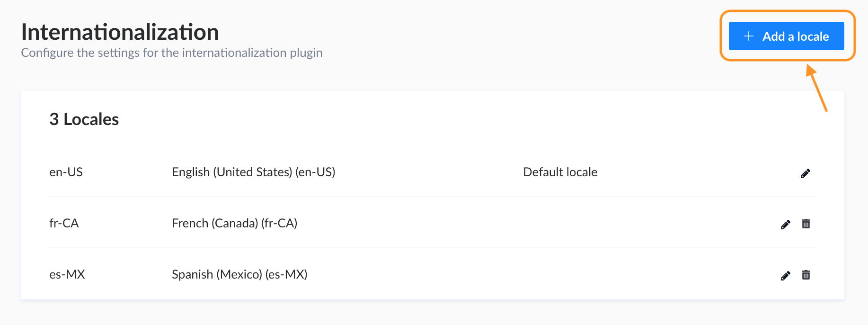
Task: Delete the fr-CA locale with the trash icon
Action: tap(806, 224)
